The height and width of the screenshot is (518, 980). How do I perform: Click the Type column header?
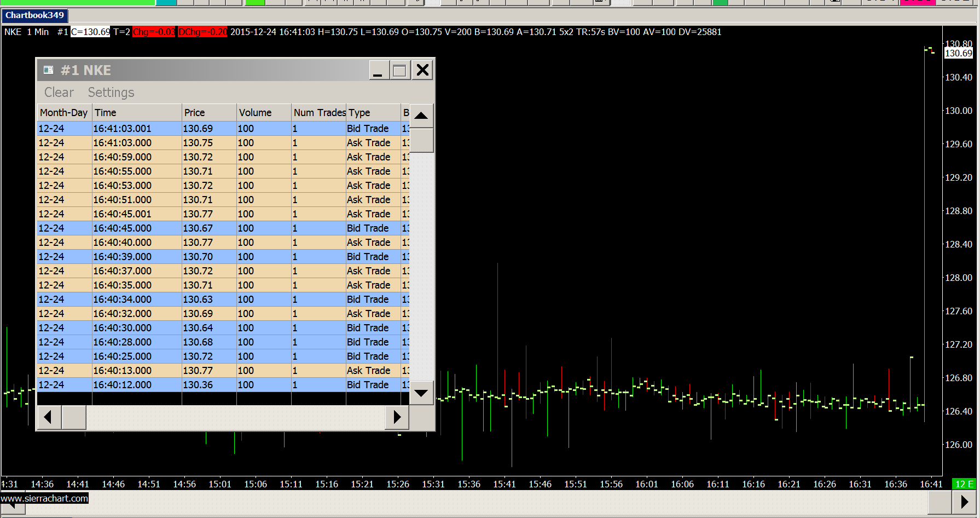click(x=373, y=112)
